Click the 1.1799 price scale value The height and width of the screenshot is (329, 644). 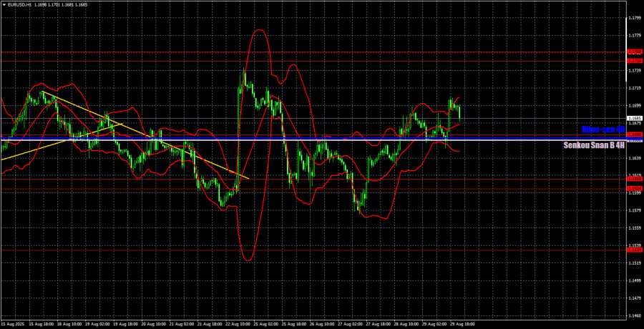click(x=635, y=18)
